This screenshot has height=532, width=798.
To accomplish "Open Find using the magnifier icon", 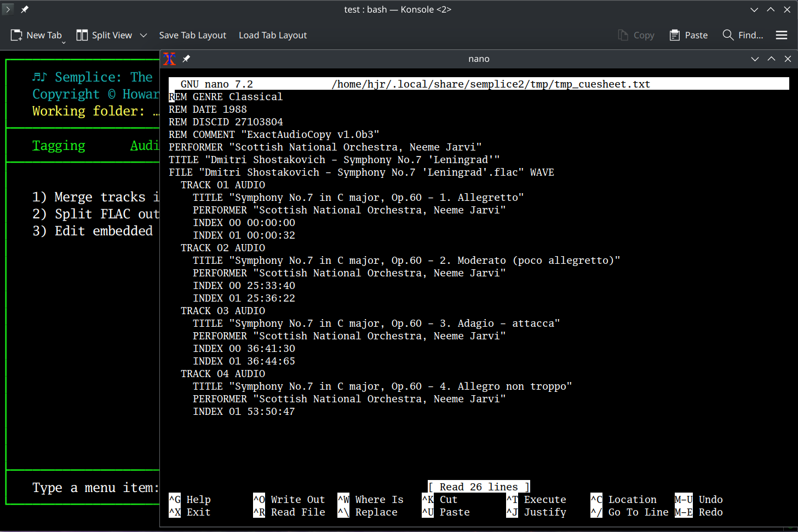I will (x=728, y=34).
